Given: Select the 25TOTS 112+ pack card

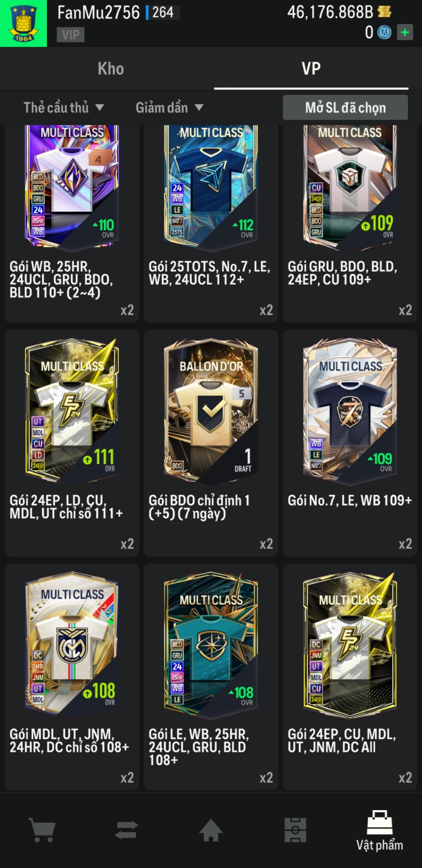Looking at the screenshot, I should tap(211, 224).
